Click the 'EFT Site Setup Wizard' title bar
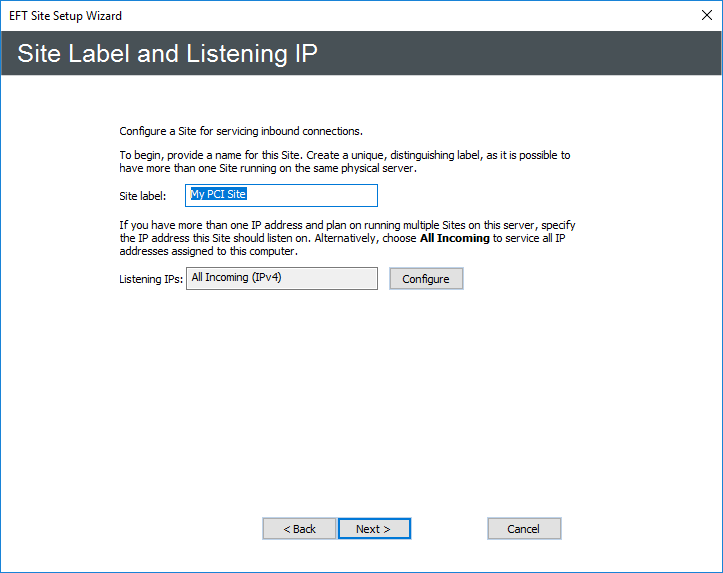The width and height of the screenshot is (723, 573). 300,16
